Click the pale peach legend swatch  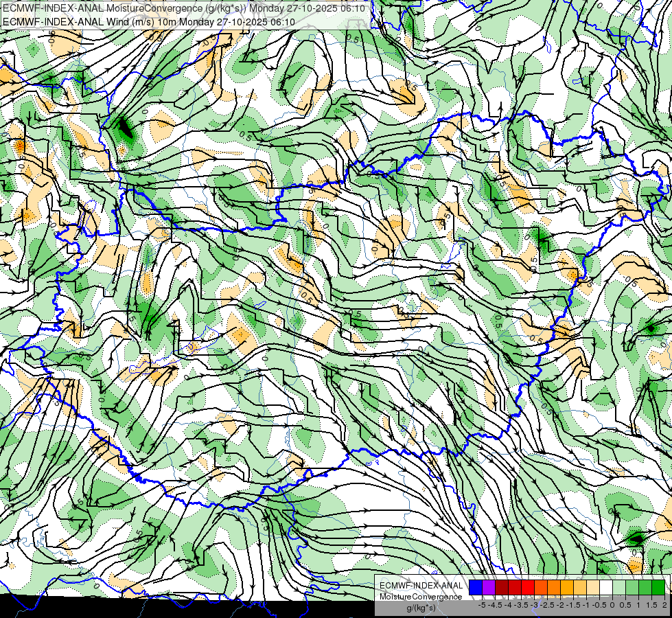click(x=593, y=587)
